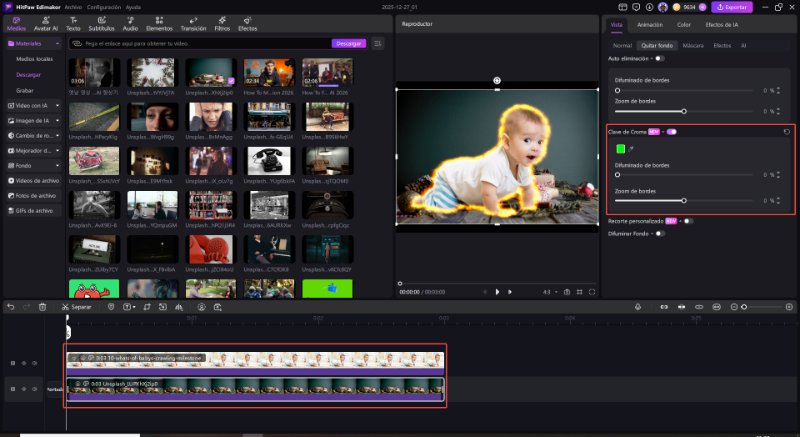Open the Texto tool
The image size is (800, 437).
pos(73,23)
